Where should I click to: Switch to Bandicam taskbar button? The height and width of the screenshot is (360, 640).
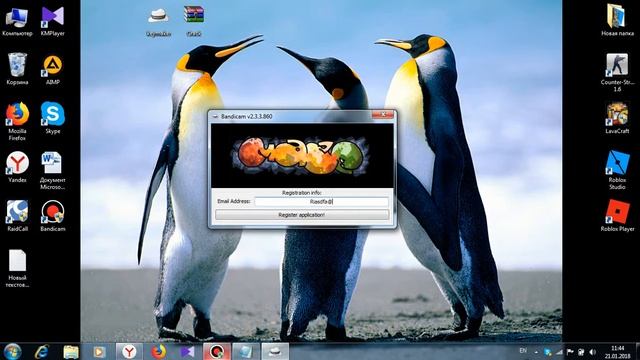click(x=217, y=351)
